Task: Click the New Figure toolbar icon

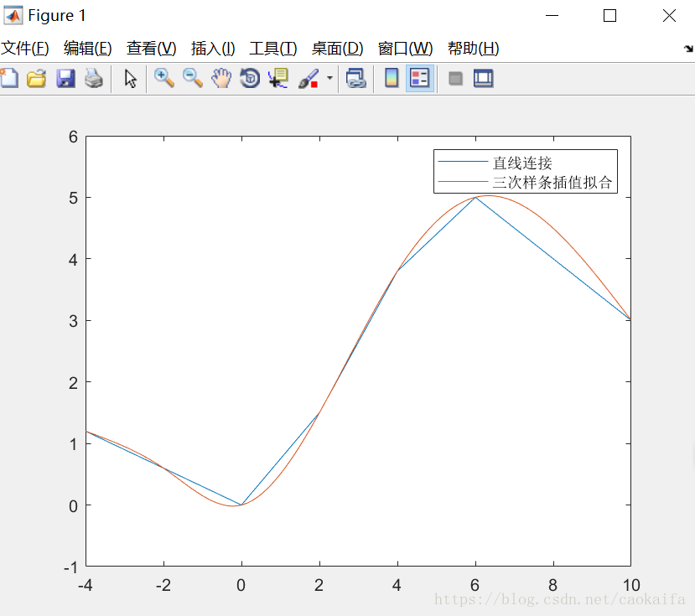Action: point(9,79)
